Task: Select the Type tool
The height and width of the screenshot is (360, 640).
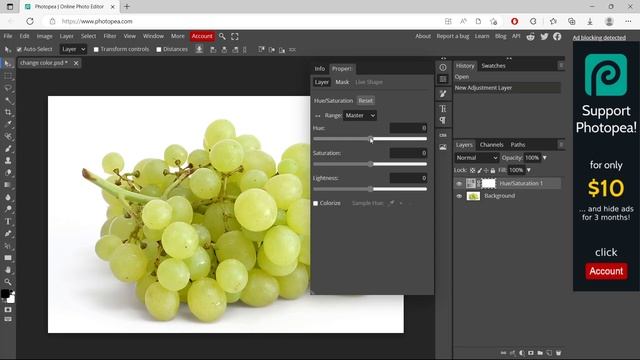Action: click(x=8, y=221)
